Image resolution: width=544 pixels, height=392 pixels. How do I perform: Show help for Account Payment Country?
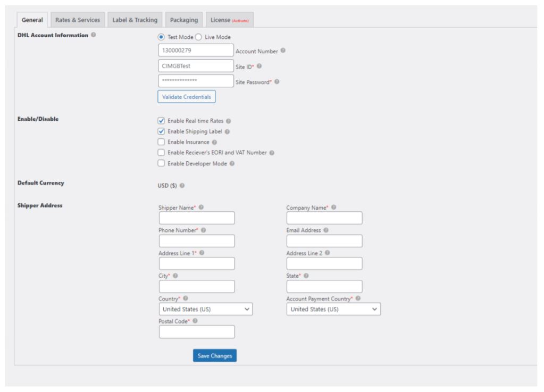coord(358,298)
